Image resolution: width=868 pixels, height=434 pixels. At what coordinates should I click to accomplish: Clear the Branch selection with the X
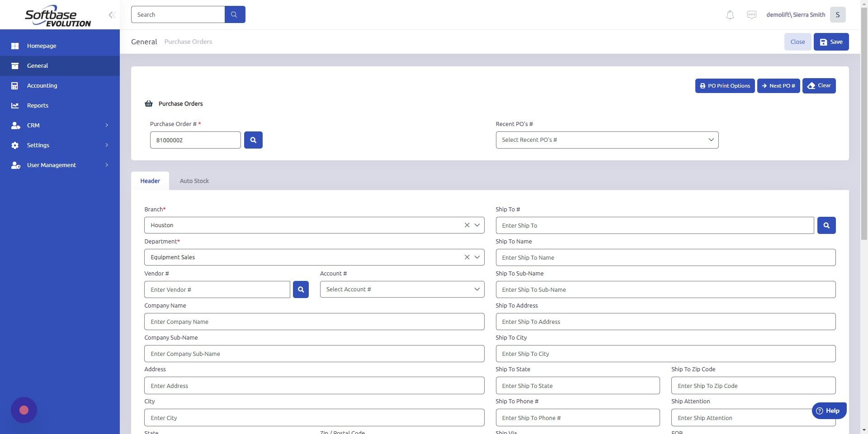pyautogui.click(x=467, y=225)
